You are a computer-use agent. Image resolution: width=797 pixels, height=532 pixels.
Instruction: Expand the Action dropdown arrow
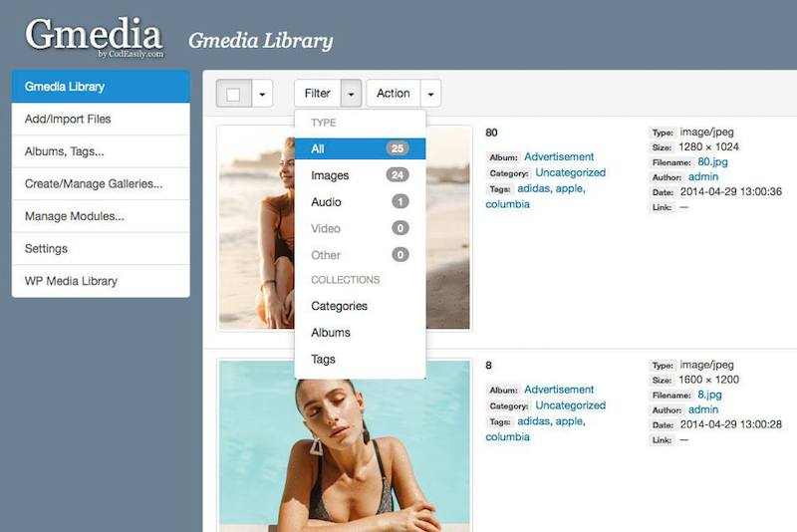coord(430,94)
